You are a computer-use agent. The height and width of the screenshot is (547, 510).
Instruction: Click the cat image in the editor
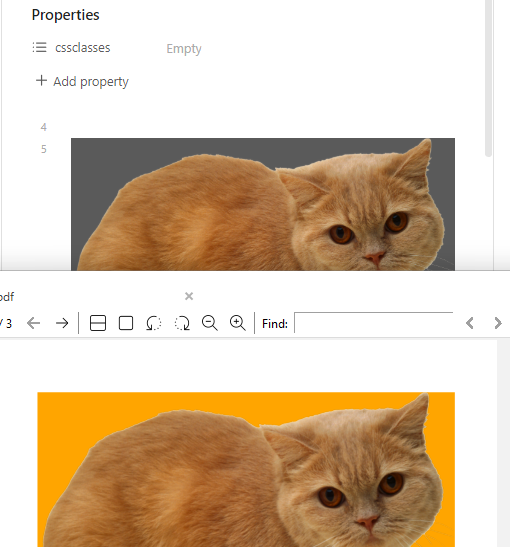[x=263, y=204]
